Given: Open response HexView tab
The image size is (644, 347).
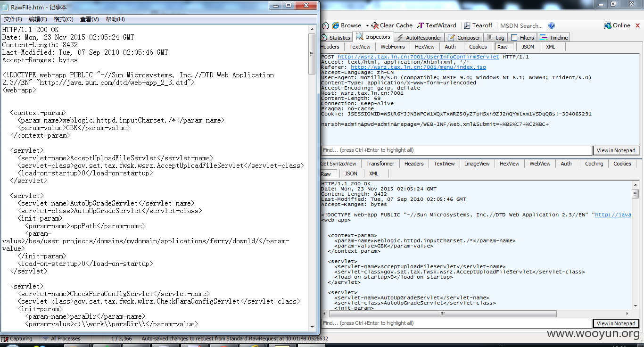Looking at the screenshot, I should tap(509, 164).
